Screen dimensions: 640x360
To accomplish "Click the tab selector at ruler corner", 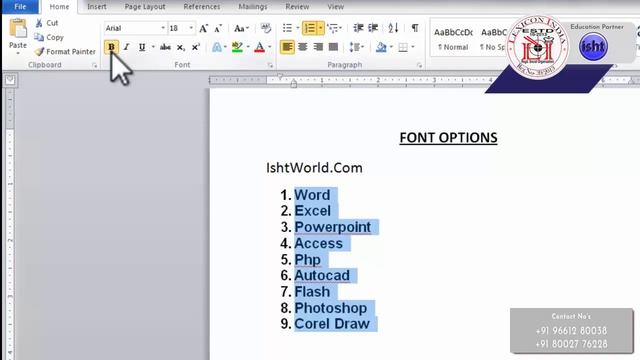I will pos(10,80).
